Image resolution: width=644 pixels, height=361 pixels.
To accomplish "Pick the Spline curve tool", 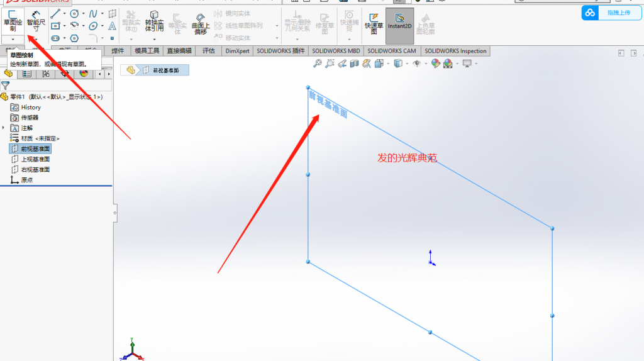I will coord(93,13).
